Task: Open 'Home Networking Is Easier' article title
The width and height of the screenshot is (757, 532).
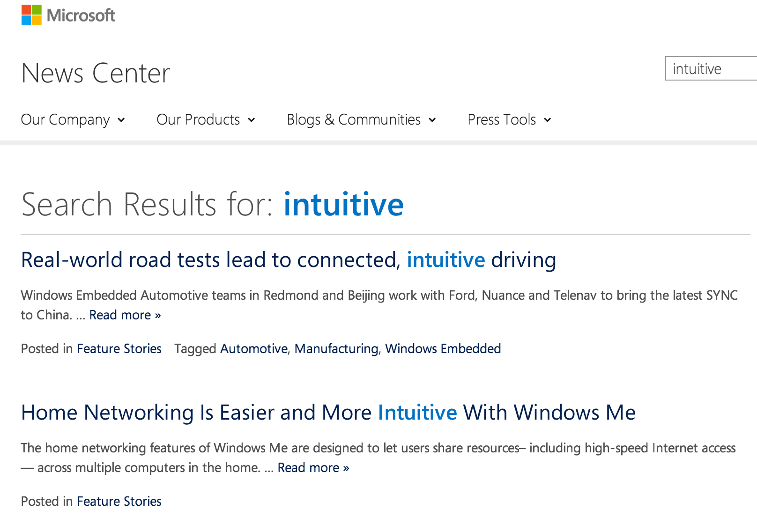Action: 328,413
